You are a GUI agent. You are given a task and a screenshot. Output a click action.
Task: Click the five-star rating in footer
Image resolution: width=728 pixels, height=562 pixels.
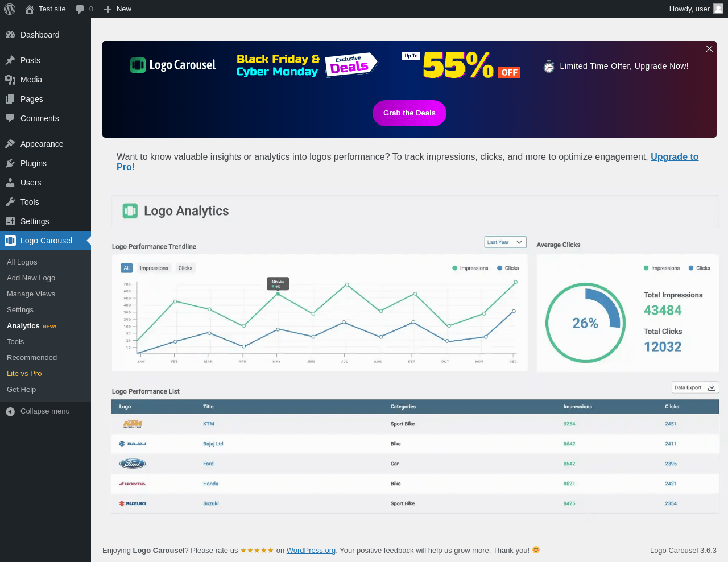257,550
